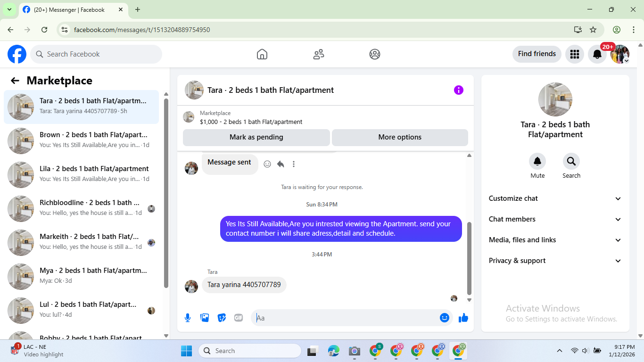Go to the Home feed icon

click(x=262, y=54)
